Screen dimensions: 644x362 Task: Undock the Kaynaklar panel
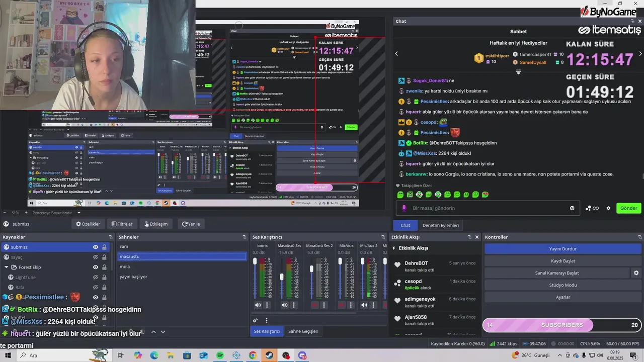coord(111,237)
